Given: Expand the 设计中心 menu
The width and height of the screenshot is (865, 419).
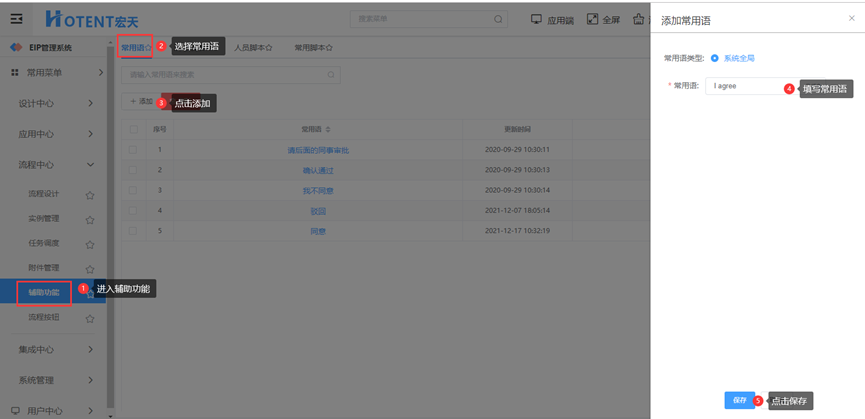Looking at the screenshot, I should 90,103.
